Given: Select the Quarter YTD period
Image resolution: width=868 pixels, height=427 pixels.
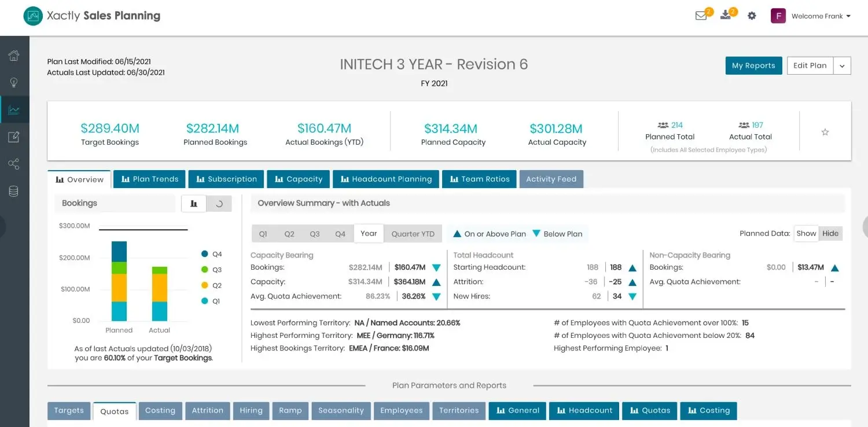Looking at the screenshot, I should point(413,234).
